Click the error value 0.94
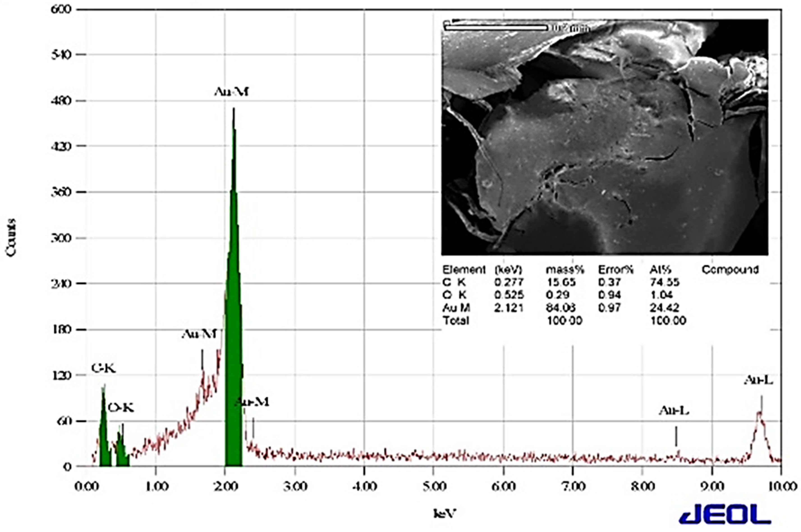The width and height of the screenshot is (801, 532). tap(610, 295)
